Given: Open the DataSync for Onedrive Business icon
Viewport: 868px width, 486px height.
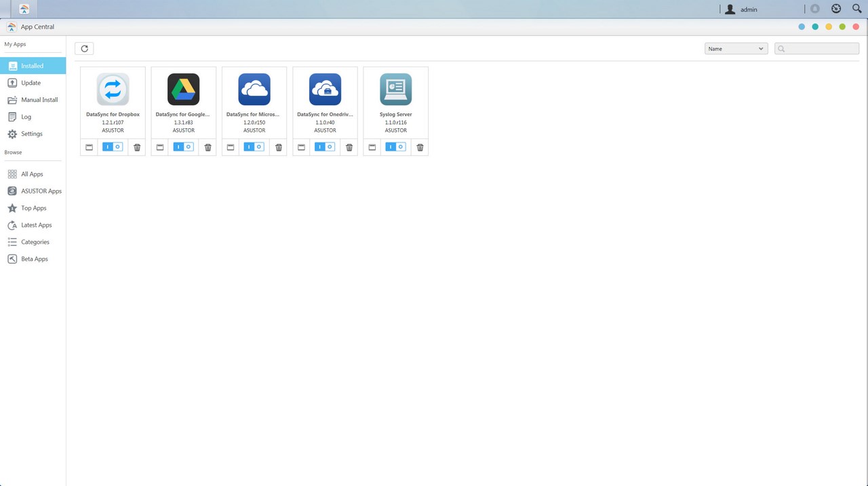Looking at the screenshot, I should [x=325, y=90].
